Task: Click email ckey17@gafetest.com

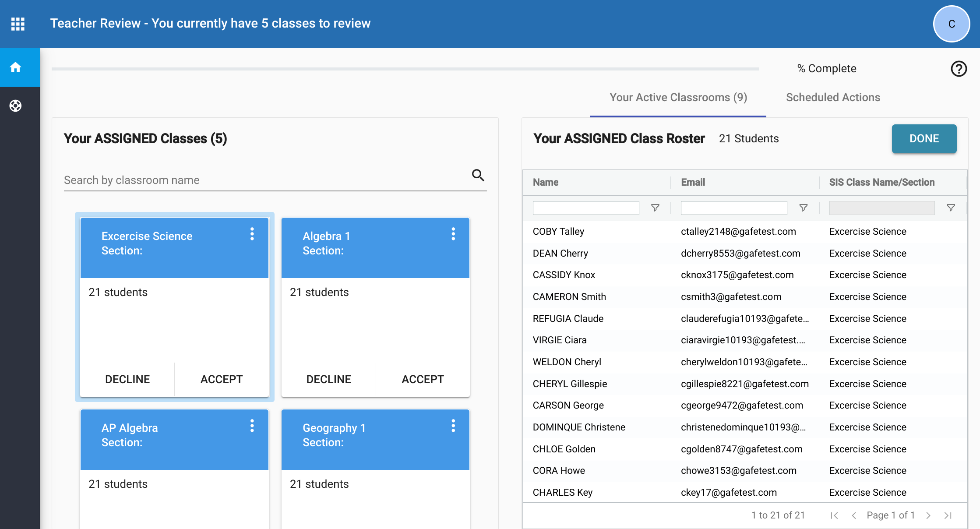Action: [729, 493]
